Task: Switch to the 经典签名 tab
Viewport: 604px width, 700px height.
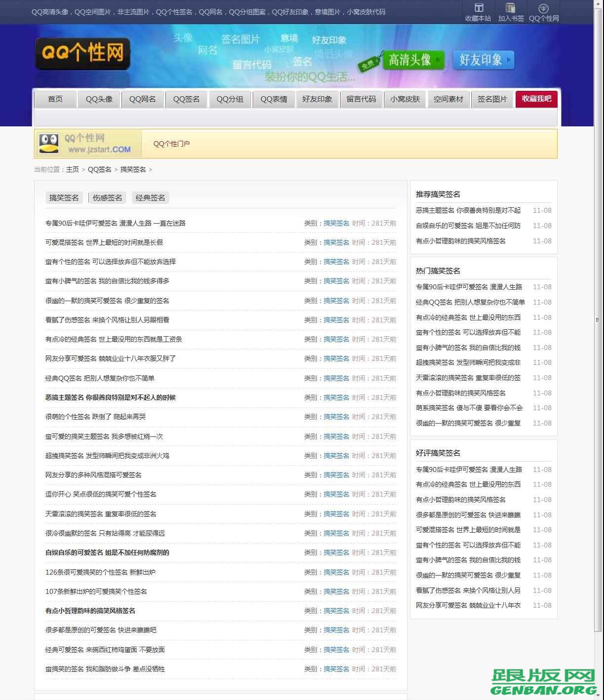Action: point(150,197)
